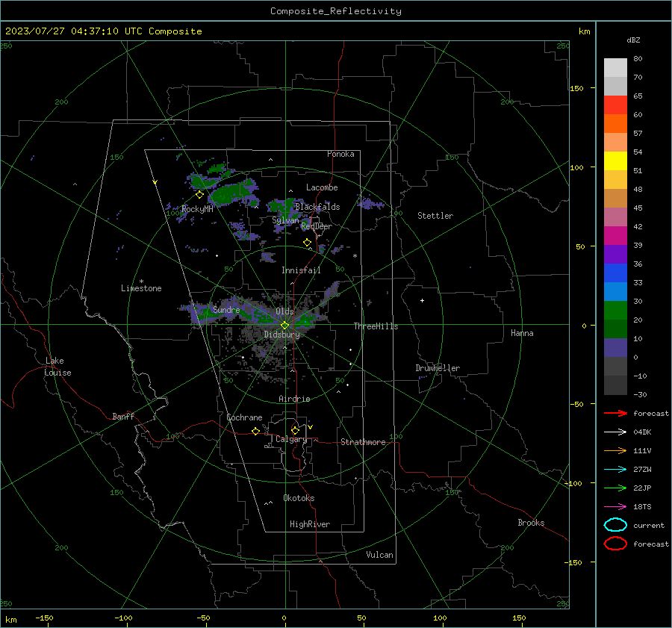
Task: Click the Innisfail town label
Action: [301, 270]
